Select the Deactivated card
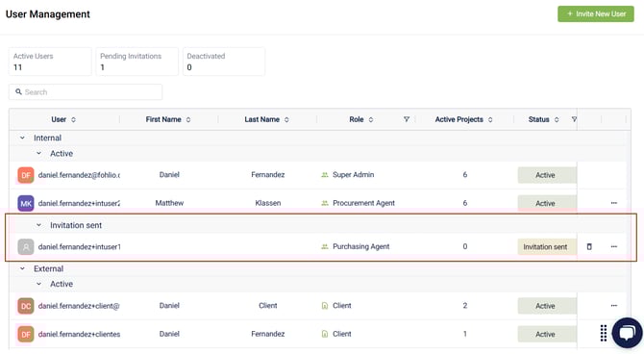 (224, 62)
